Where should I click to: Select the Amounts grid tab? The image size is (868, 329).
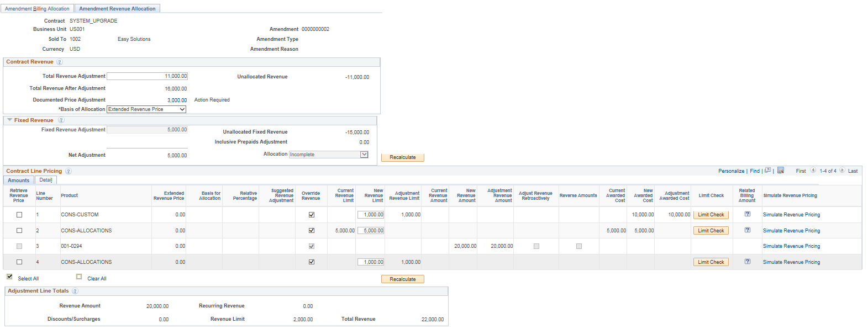point(19,181)
